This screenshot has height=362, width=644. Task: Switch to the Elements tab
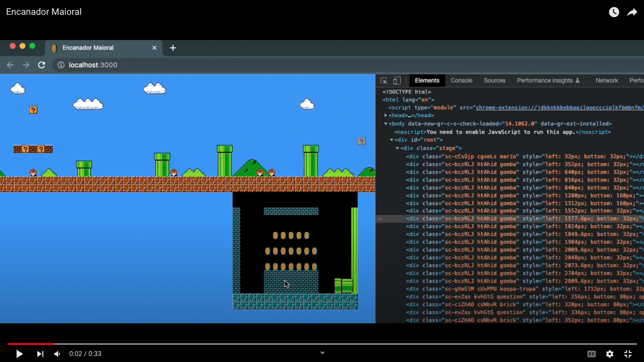tap(427, 81)
